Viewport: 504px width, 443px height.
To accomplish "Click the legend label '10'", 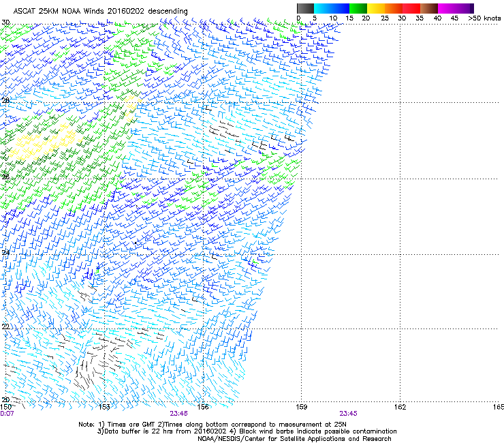I will tap(333, 18).
